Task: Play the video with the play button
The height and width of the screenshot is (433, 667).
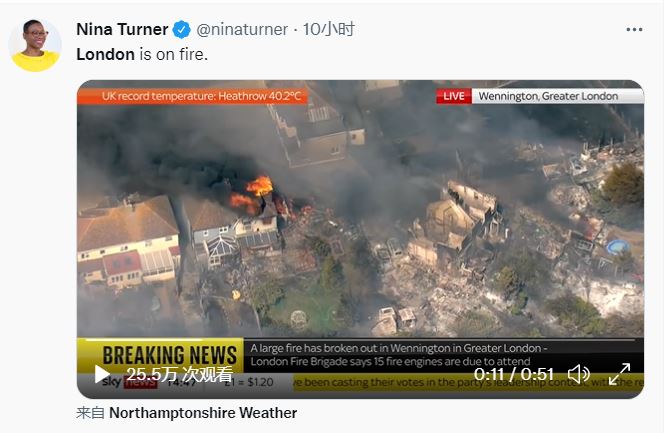Action: click(102, 374)
